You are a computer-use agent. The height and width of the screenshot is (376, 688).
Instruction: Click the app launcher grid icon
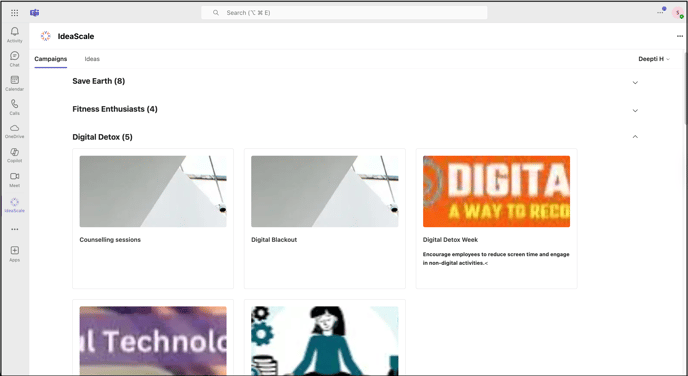[14, 13]
